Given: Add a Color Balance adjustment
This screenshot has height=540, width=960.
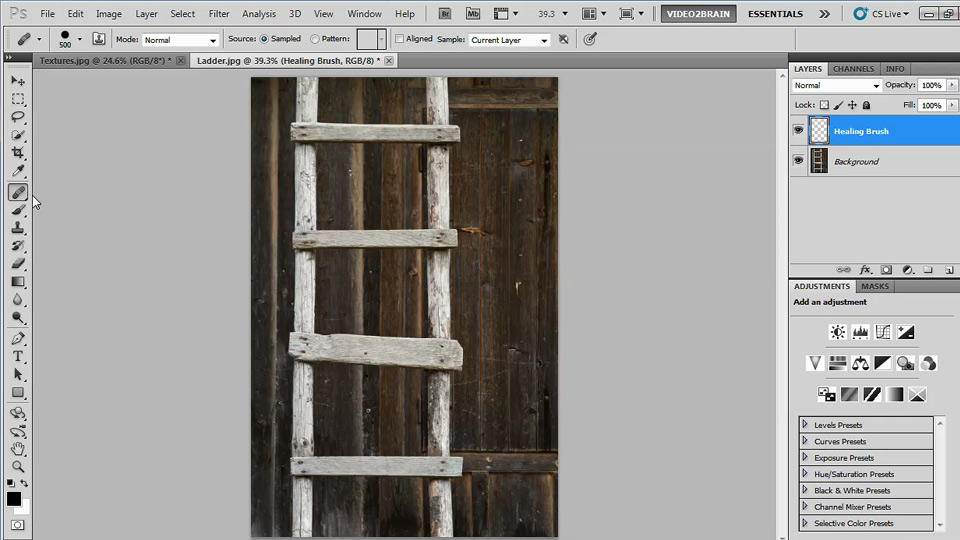Looking at the screenshot, I should (860, 363).
